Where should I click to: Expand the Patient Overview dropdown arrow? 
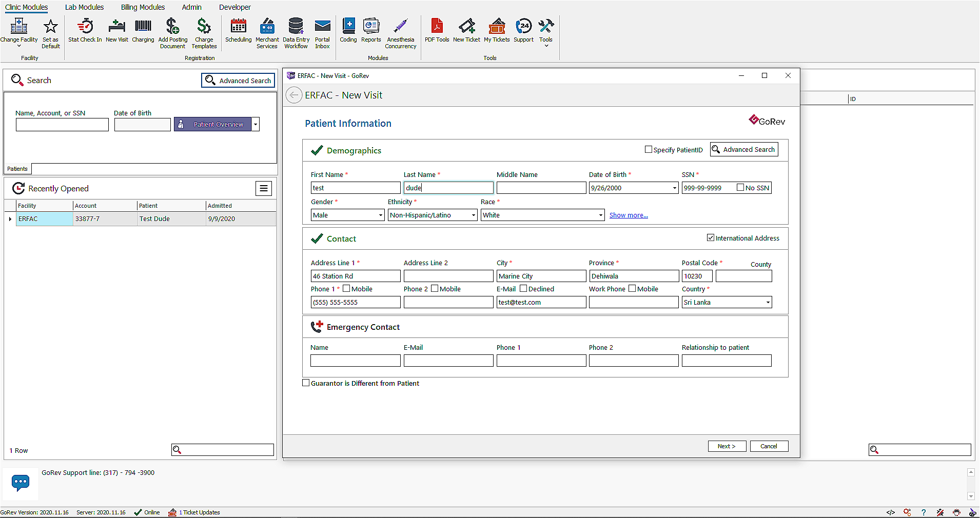pos(256,124)
